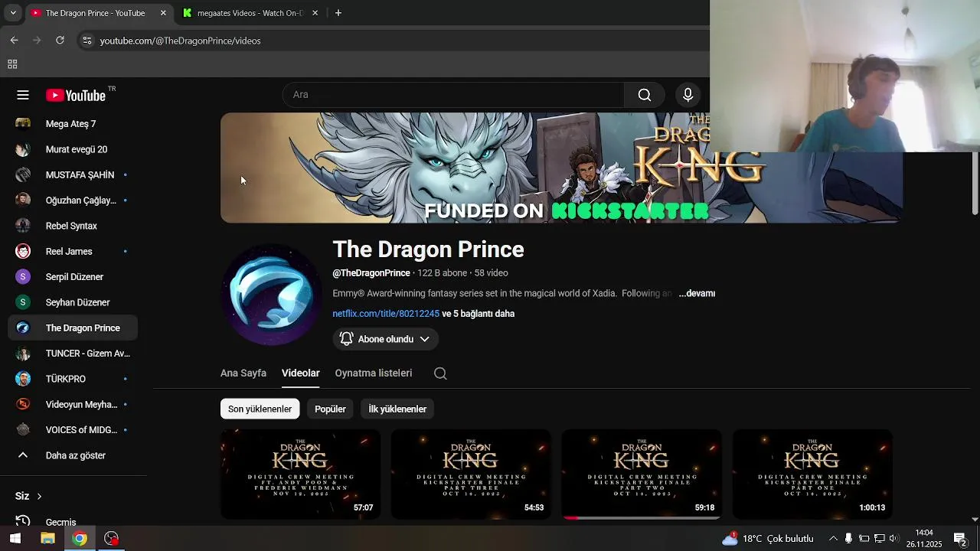980x551 pixels.
Task: Switch to Videolar channel tab
Action: tap(300, 373)
